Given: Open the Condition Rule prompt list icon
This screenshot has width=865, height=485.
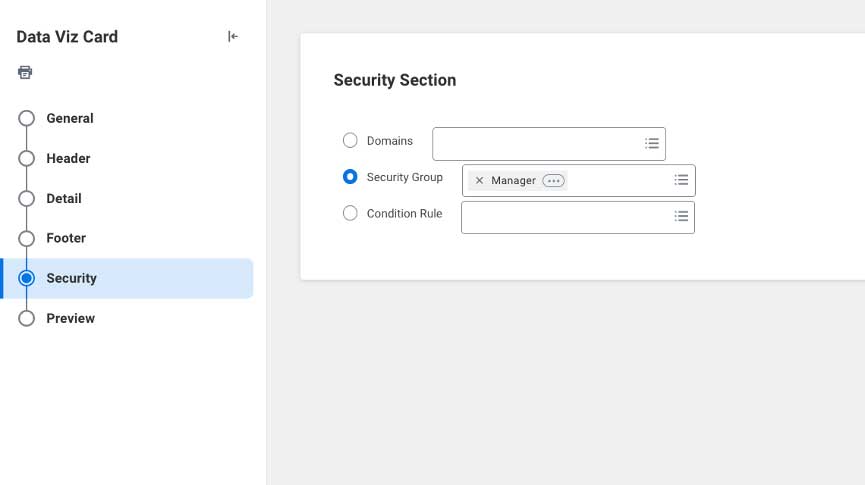Looking at the screenshot, I should [681, 216].
